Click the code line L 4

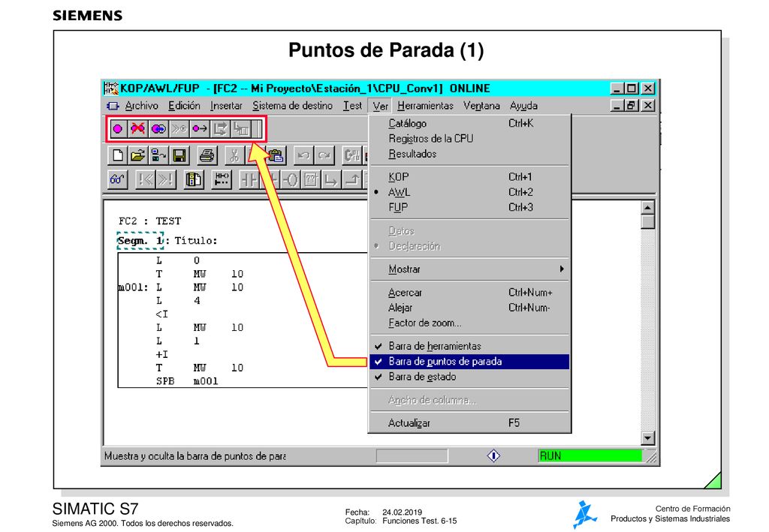(x=178, y=301)
